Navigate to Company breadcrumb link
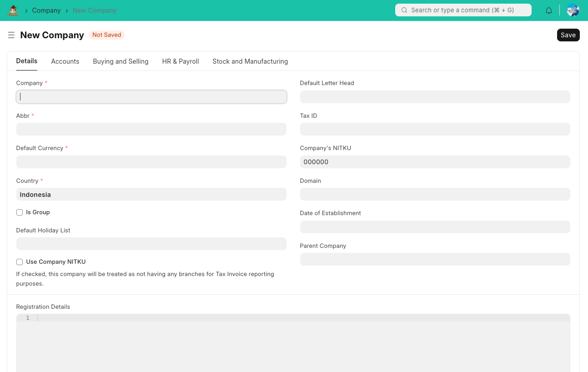 point(46,10)
